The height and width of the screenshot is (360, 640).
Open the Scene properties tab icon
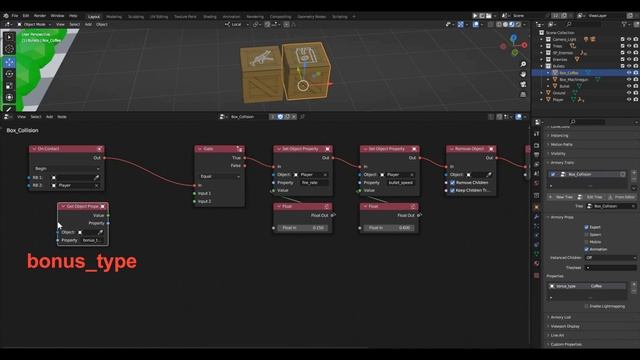coord(536,174)
